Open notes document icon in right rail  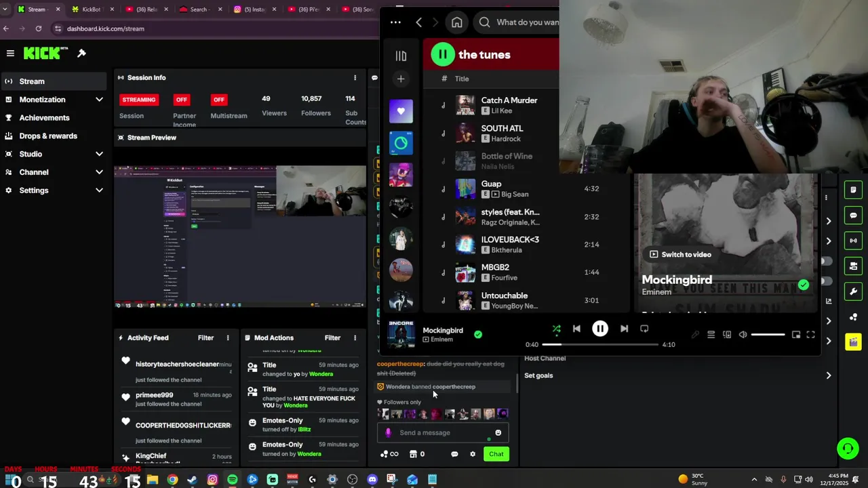point(853,190)
